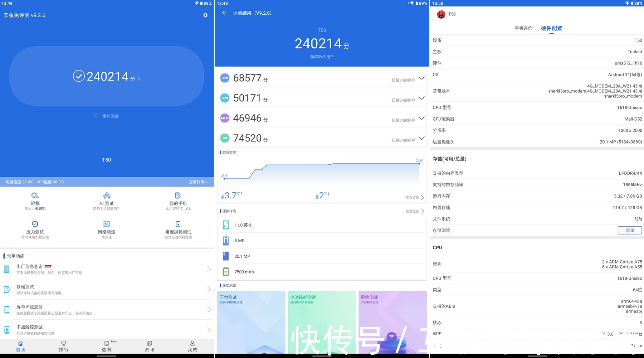The height and width of the screenshot is (358, 644).
Task: Tap the 出厂信息查询 row icon
Action: point(7,269)
